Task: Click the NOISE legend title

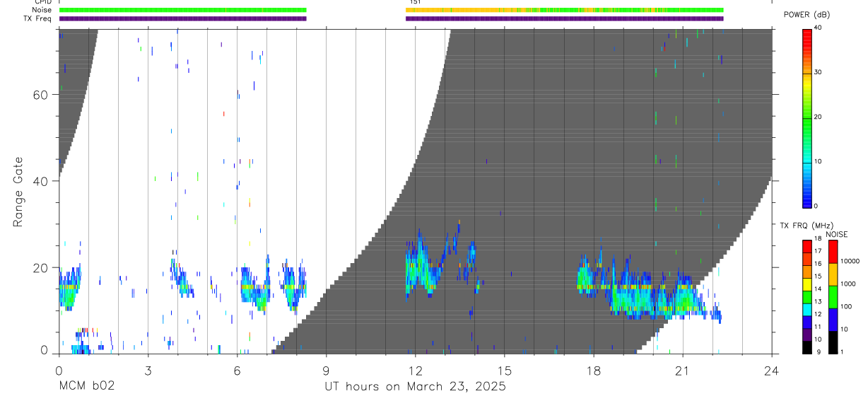Action: click(837, 235)
